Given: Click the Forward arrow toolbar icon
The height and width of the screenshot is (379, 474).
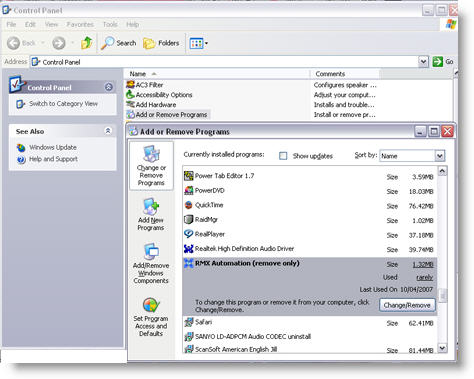Looking at the screenshot, I should coord(59,43).
